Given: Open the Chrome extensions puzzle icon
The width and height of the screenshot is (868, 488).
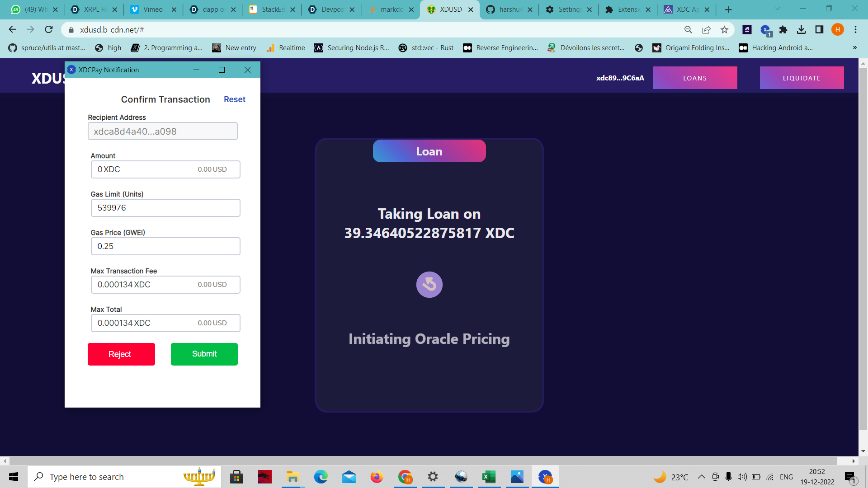Looking at the screenshot, I should 783,30.
